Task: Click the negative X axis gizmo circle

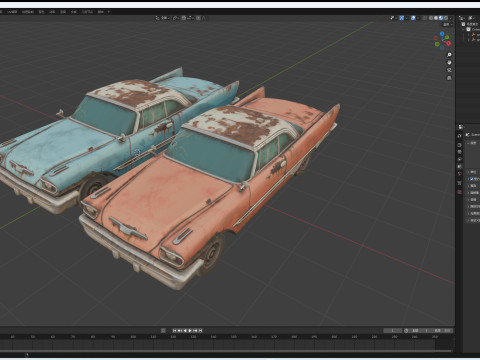Action: pos(436,38)
